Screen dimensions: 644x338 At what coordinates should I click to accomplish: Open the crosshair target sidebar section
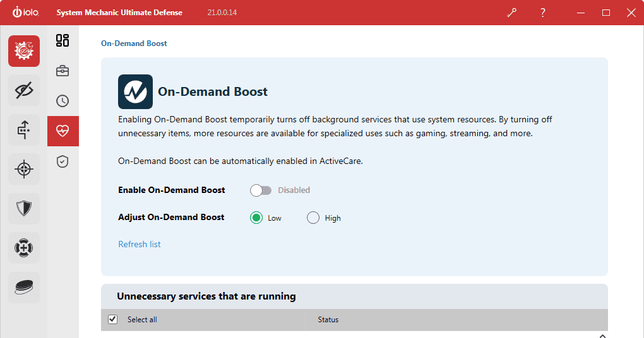point(24,169)
